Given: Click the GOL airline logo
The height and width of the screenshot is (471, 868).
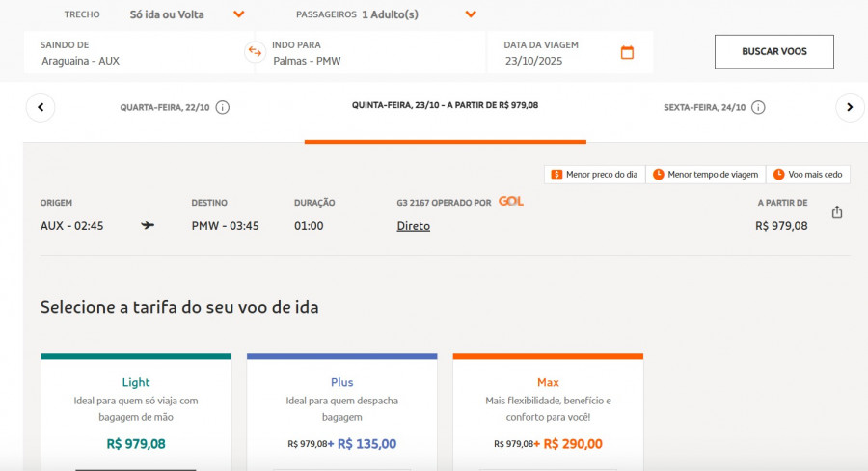Looking at the screenshot, I should [511, 201].
